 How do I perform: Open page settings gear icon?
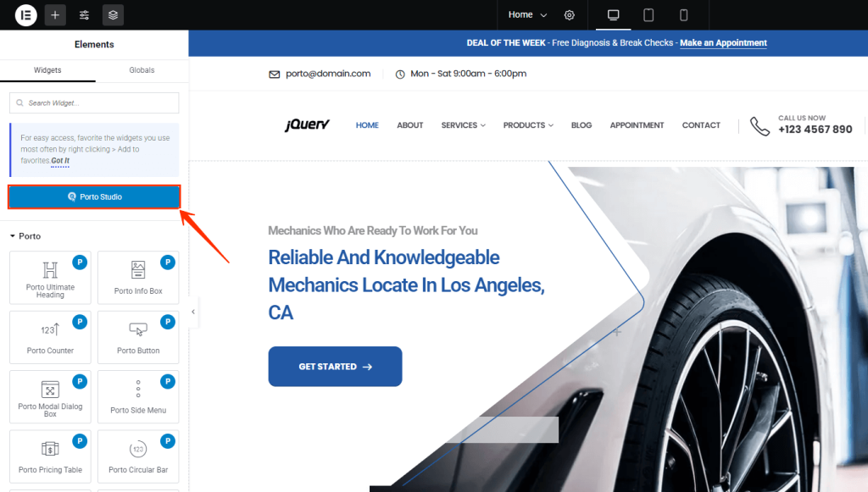coord(570,15)
